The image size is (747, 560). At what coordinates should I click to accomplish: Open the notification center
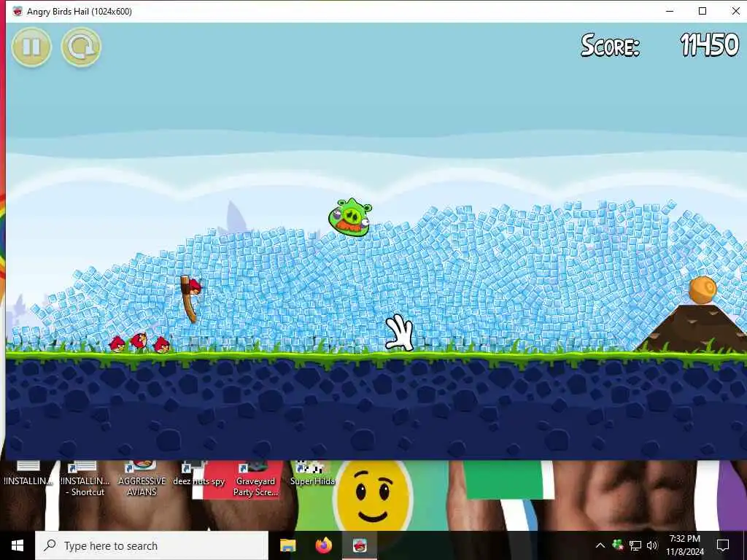click(723, 545)
